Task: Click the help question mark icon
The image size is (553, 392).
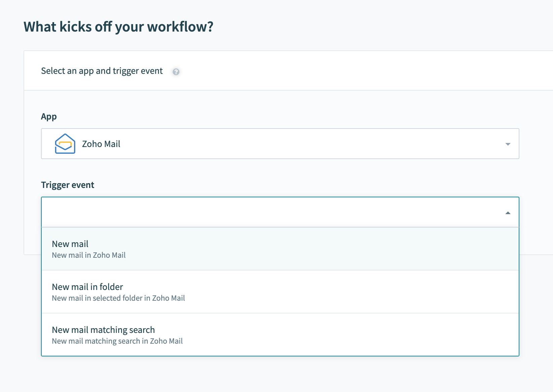Action: coord(176,71)
